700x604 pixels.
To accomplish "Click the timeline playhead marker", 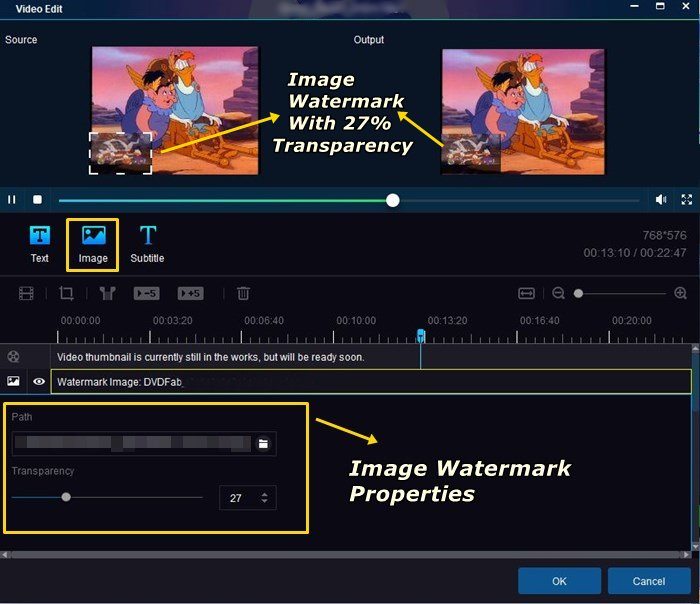I will (421, 335).
